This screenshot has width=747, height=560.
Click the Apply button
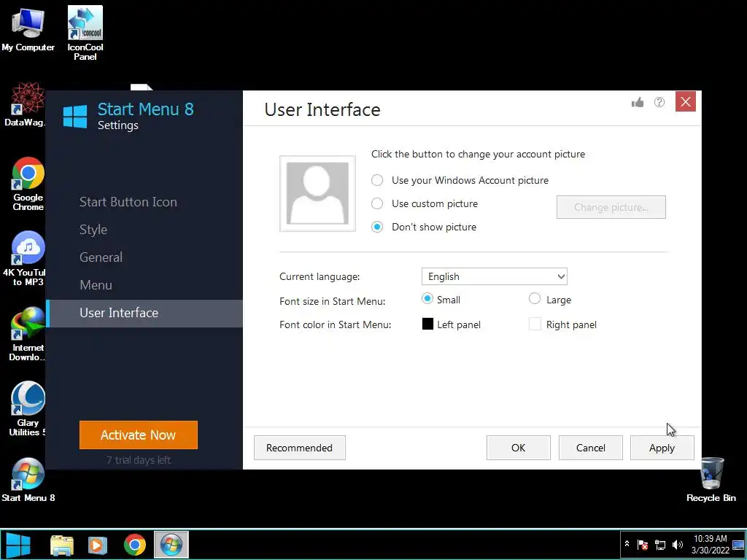(662, 448)
